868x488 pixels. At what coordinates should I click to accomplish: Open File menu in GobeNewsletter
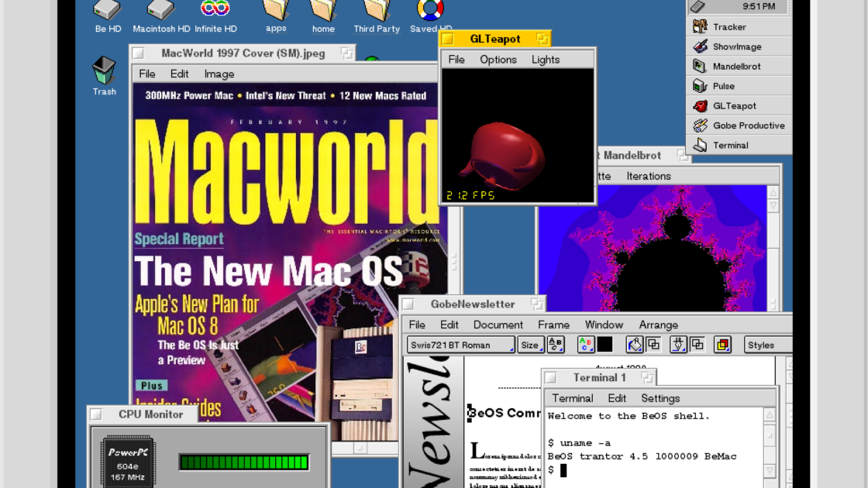(x=417, y=325)
